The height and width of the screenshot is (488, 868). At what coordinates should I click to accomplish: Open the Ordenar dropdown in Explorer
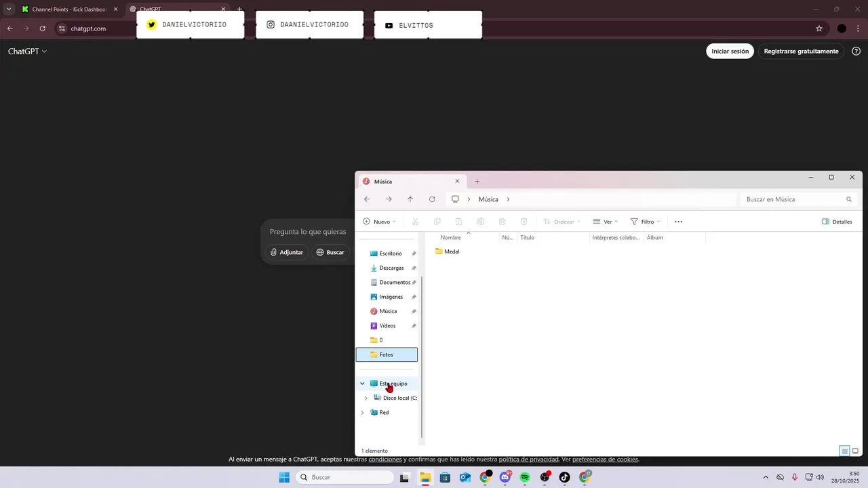pos(564,222)
